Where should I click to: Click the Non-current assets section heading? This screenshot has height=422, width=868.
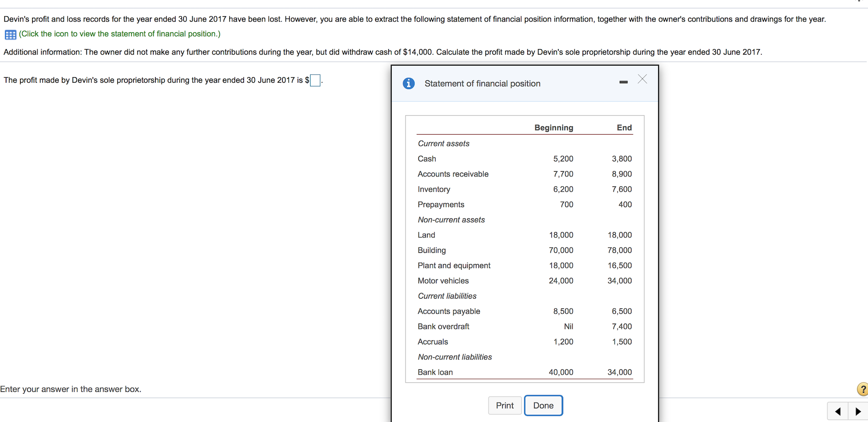pyautogui.click(x=451, y=220)
